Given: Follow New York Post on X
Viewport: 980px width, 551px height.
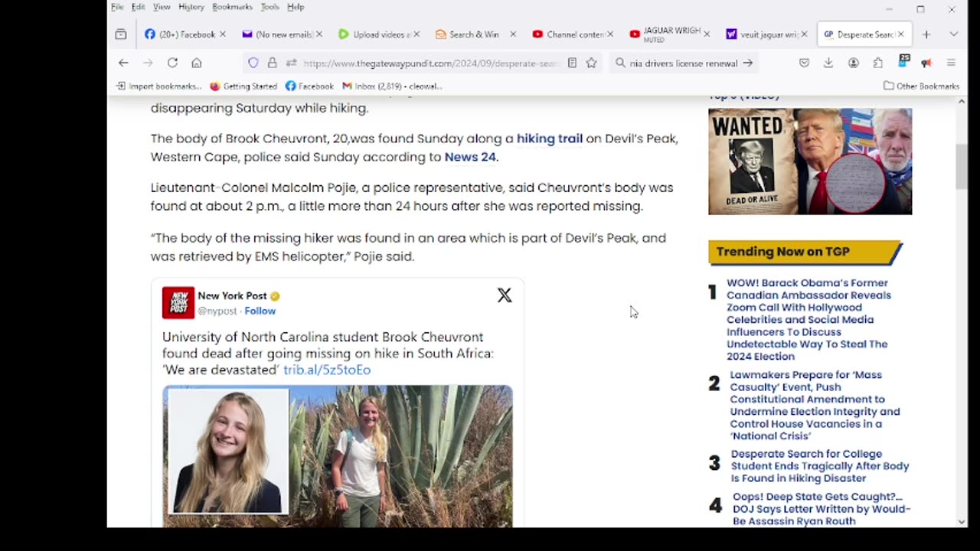Looking at the screenshot, I should [260, 311].
